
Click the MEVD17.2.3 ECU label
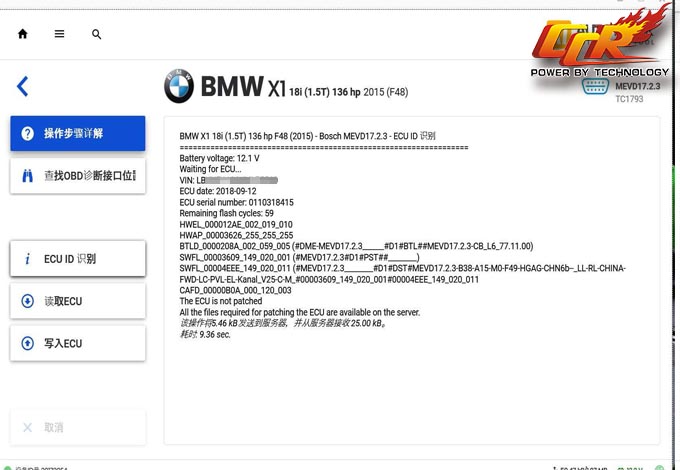tap(638, 86)
